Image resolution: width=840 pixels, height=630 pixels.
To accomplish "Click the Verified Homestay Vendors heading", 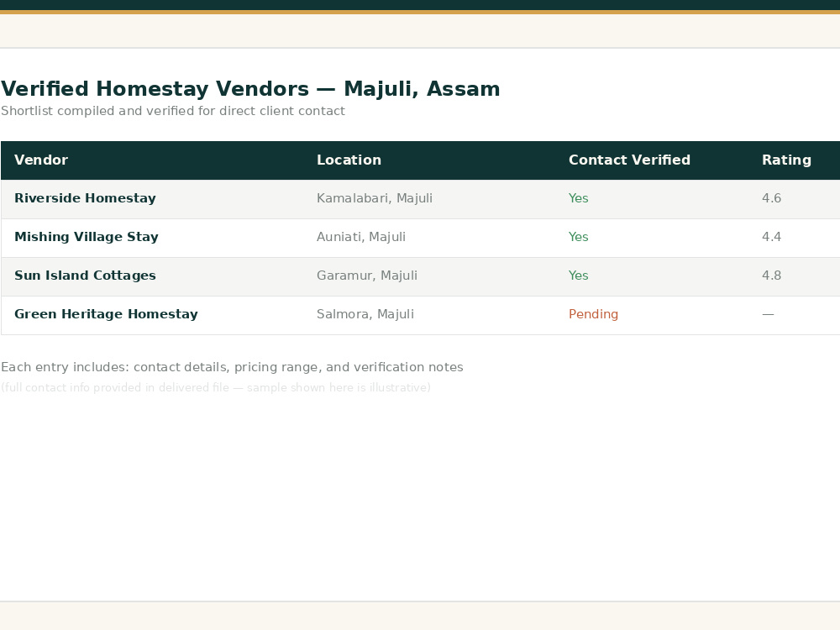I will [x=250, y=89].
